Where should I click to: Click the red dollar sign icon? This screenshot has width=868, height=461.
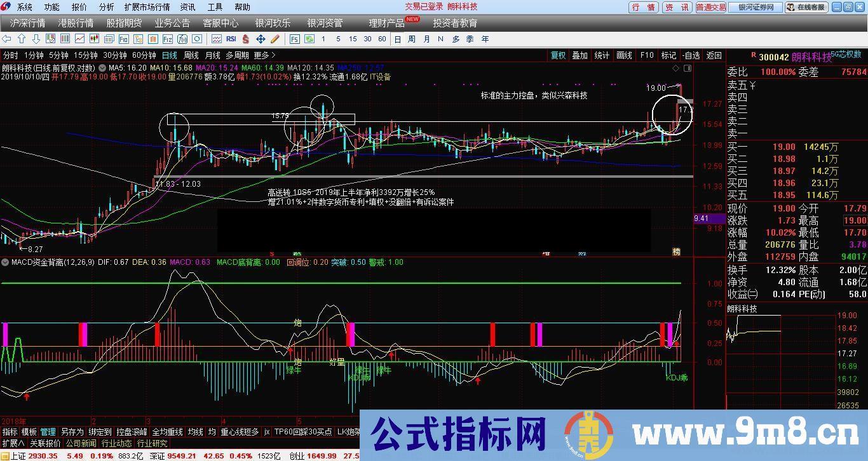pos(246,39)
